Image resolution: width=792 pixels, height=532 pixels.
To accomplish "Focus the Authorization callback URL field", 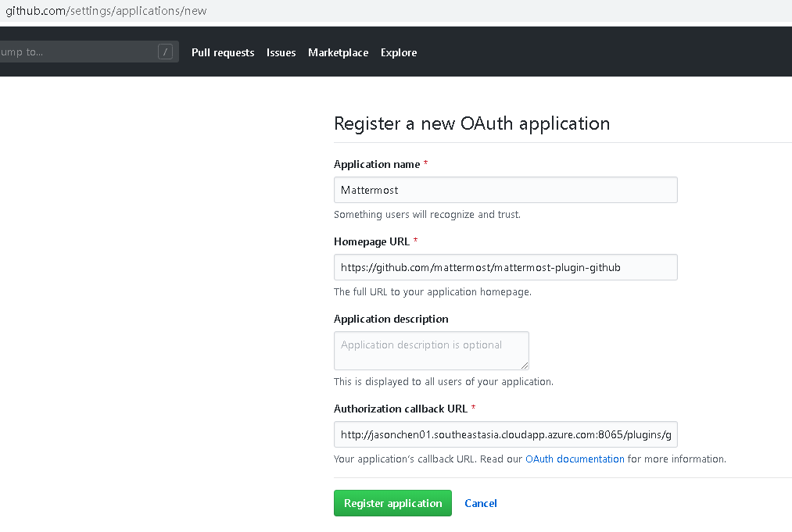I will [505, 434].
